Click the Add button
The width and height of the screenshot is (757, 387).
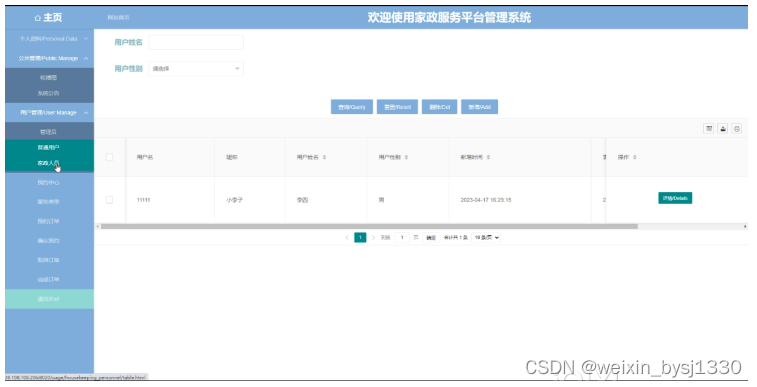click(x=479, y=107)
